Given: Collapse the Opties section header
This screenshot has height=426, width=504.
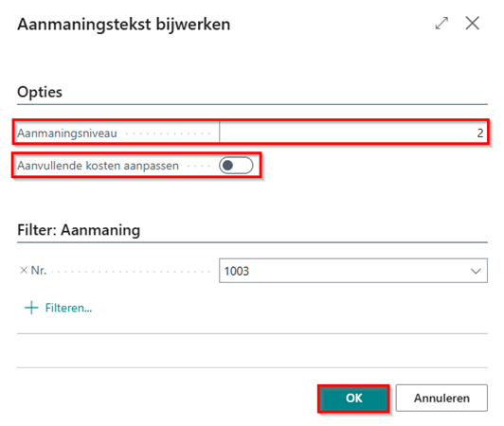Looking at the screenshot, I should click(40, 92).
